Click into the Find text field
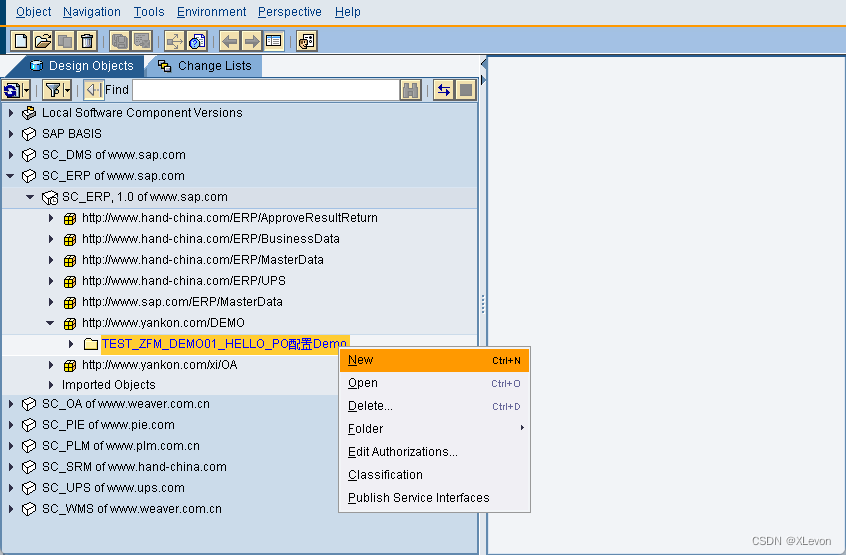The width and height of the screenshot is (846, 555). 265,90
